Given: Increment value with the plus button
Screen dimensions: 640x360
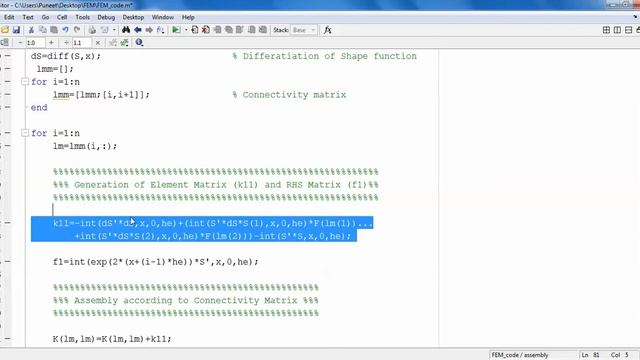Looking at the screenshot, I should click(x=51, y=42).
